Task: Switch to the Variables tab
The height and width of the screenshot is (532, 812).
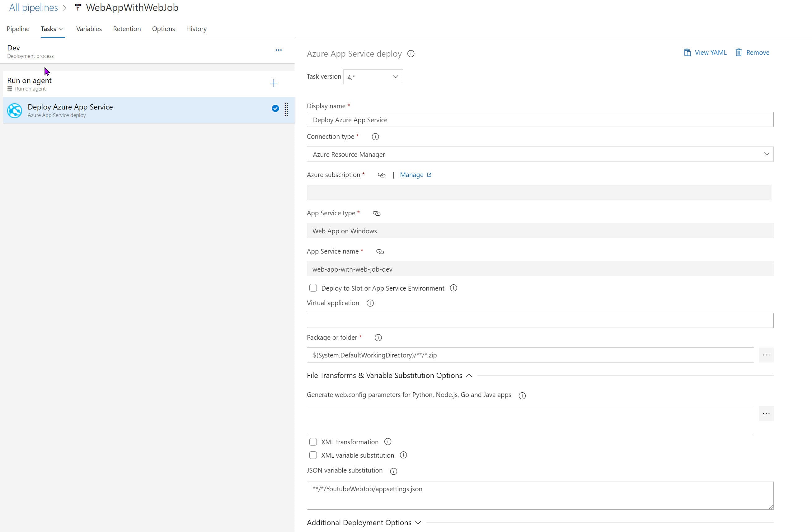Action: click(89, 29)
